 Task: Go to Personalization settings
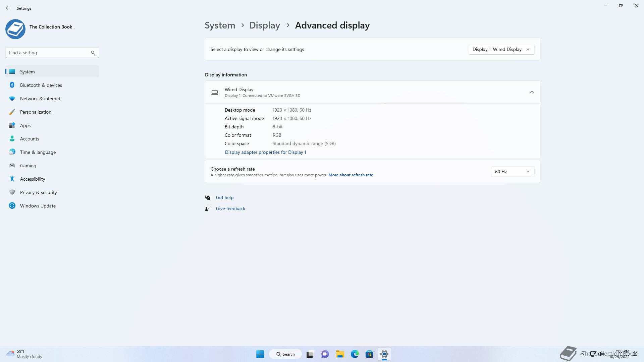(36, 112)
